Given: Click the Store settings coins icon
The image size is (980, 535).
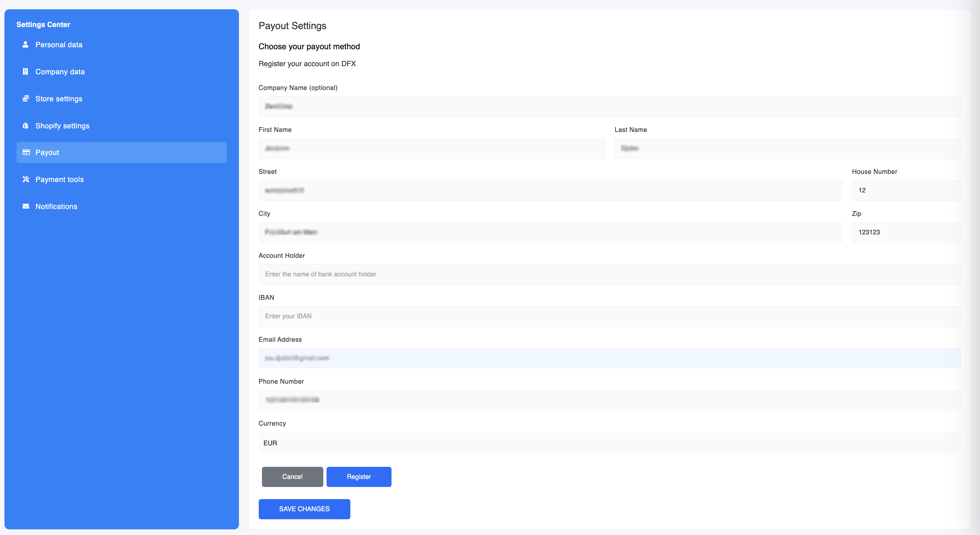Looking at the screenshot, I should (x=25, y=99).
